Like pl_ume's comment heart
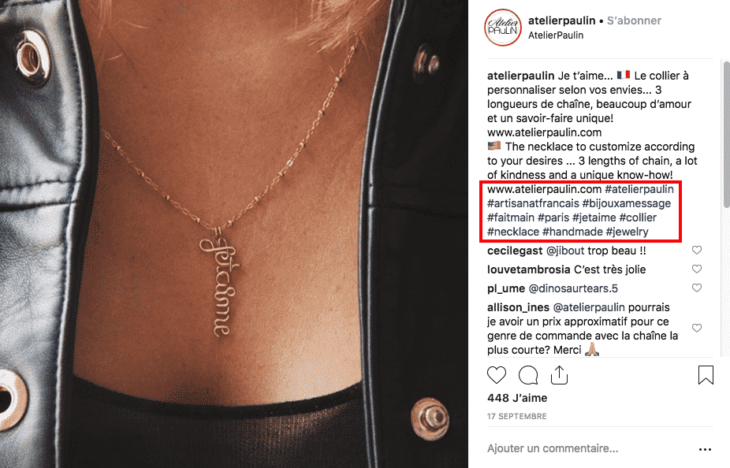Image resolution: width=730 pixels, height=468 pixels. (696, 288)
